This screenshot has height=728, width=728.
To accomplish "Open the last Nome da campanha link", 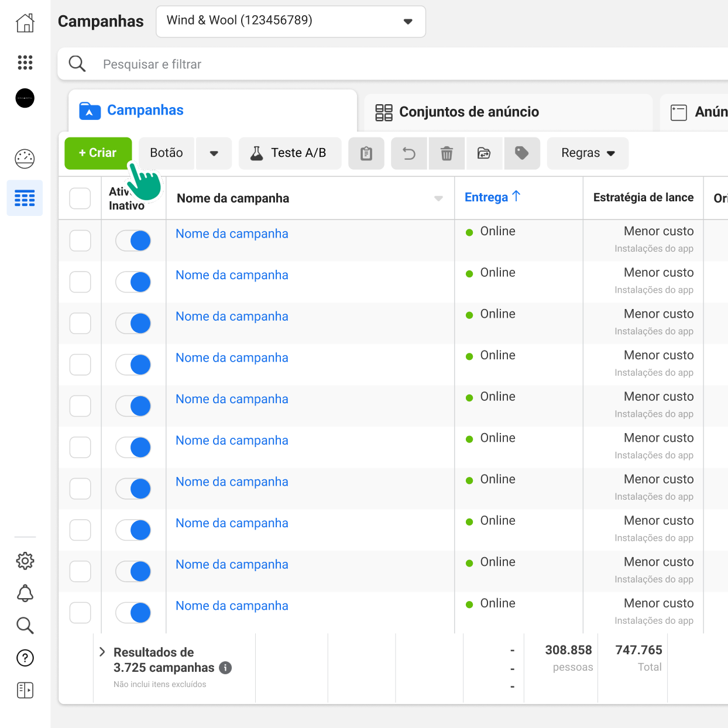I will point(232,606).
